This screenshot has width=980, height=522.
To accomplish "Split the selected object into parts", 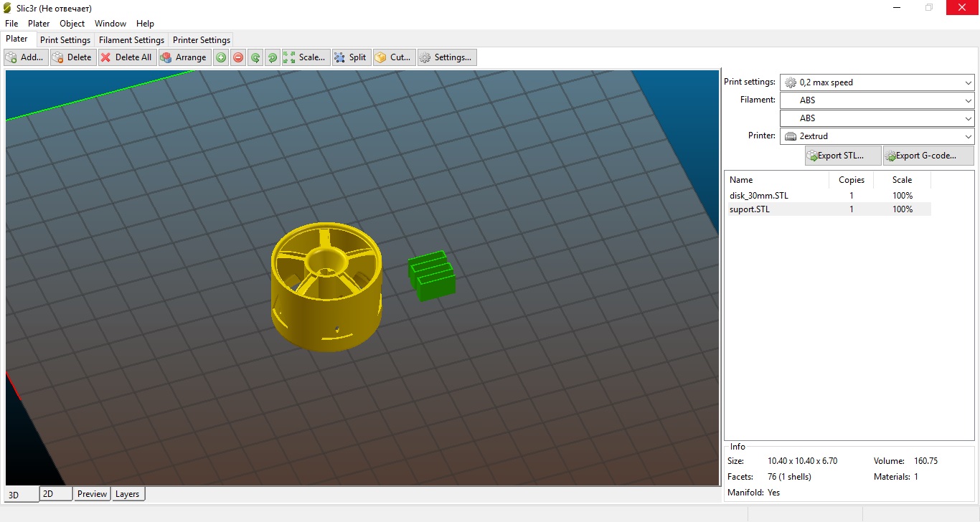I will pos(351,57).
